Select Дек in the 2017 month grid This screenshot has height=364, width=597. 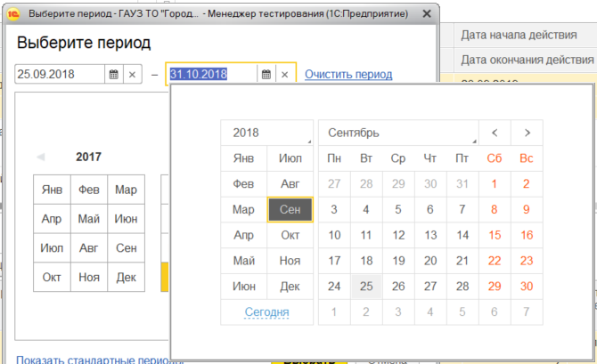[126, 277]
